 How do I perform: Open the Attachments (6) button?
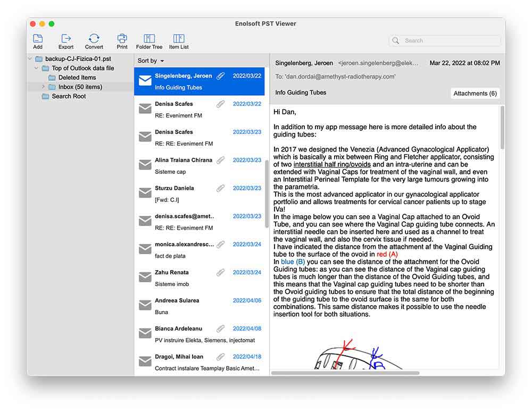[475, 94]
